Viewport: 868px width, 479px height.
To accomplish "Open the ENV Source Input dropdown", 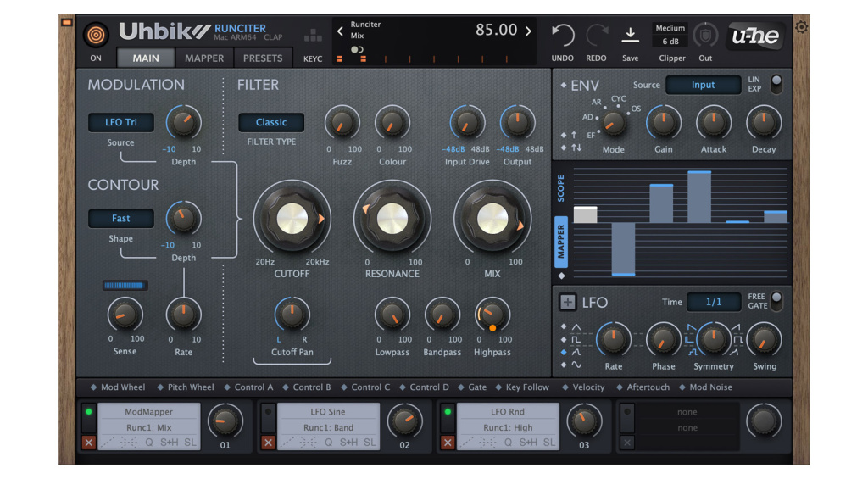I will (x=703, y=85).
